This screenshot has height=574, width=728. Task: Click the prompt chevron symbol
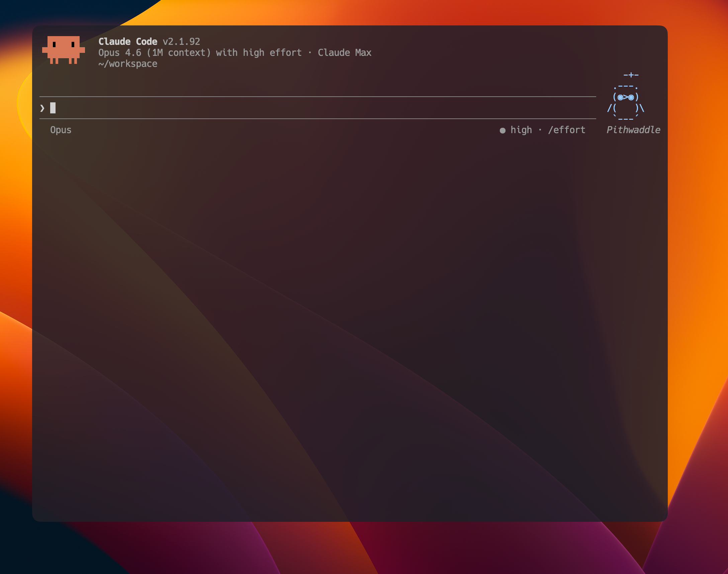[42, 108]
